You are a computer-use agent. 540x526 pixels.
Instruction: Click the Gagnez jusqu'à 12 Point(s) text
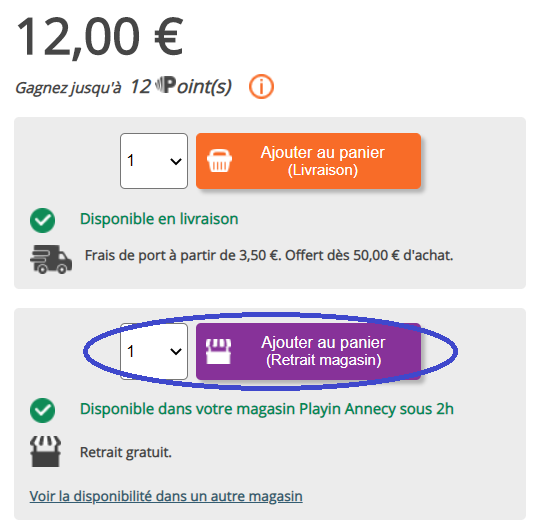(123, 86)
